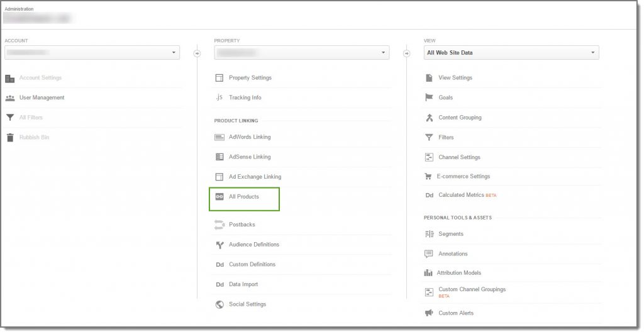Click the User Management people icon

pyautogui.click(x=10, y=98)
